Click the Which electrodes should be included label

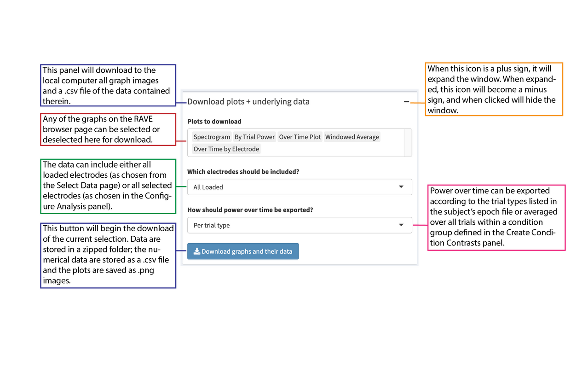(x=243, y=171)
